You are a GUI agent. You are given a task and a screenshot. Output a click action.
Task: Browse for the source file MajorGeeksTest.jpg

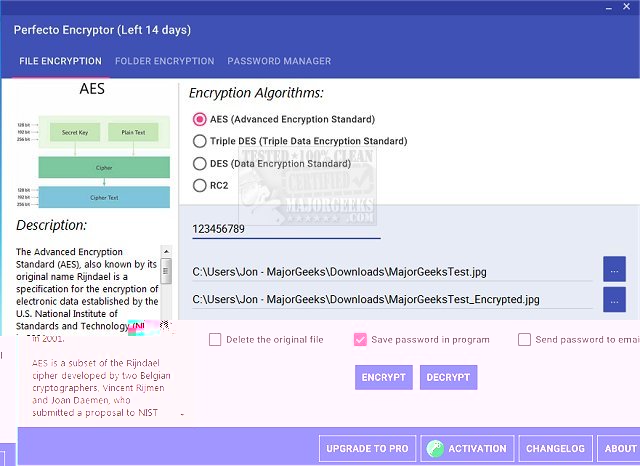point(614,269)
